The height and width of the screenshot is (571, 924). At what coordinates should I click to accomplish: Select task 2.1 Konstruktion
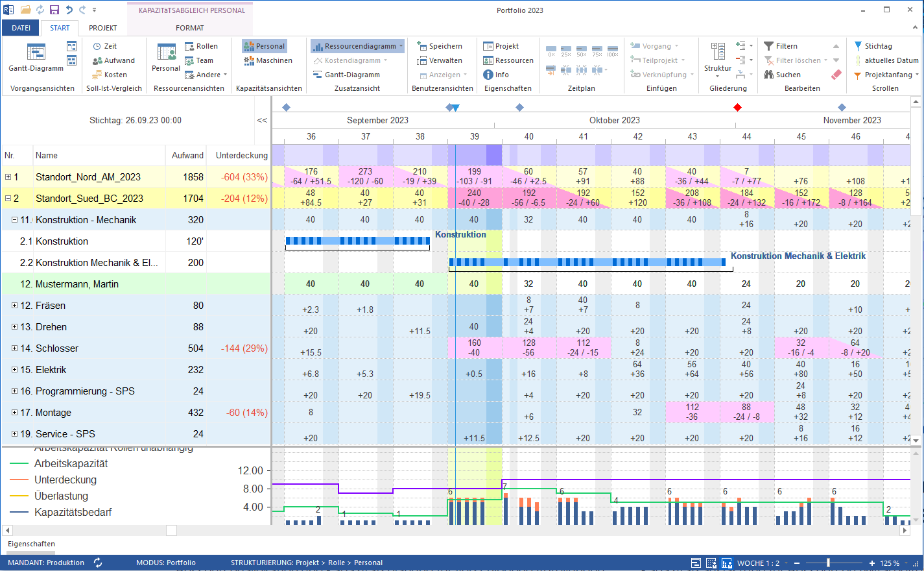coord(136,241)
